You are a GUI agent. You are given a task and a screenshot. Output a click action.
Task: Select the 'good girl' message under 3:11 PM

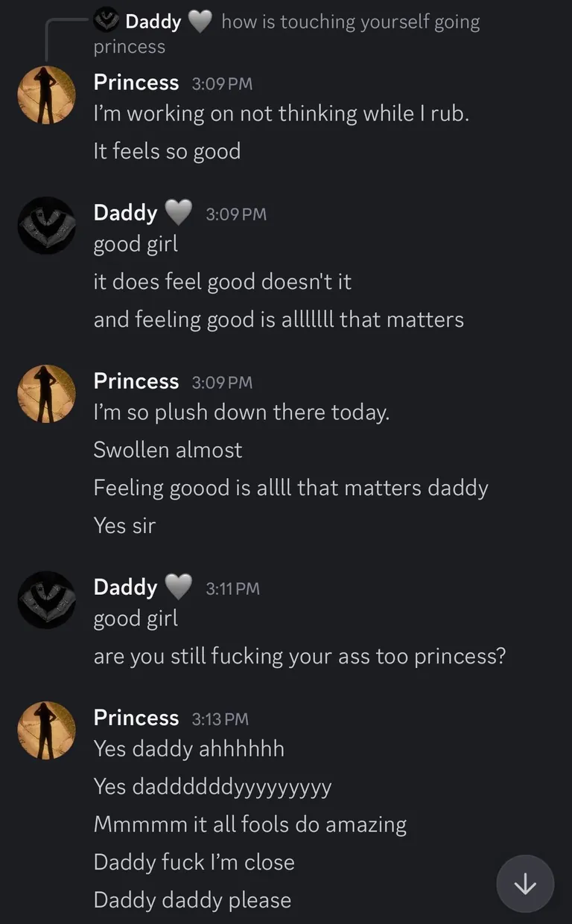[136, 619]
